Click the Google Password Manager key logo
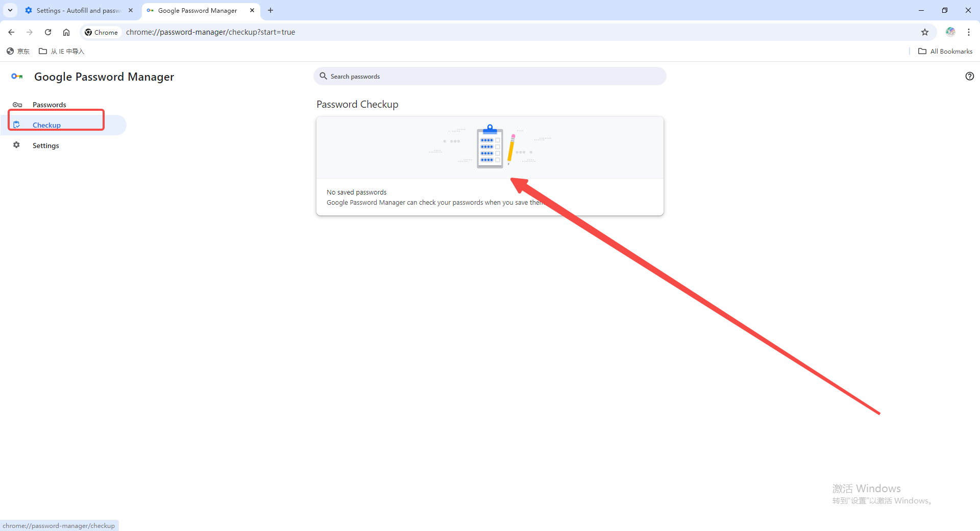This screenshot has height=531, width=980. point(17,77)
